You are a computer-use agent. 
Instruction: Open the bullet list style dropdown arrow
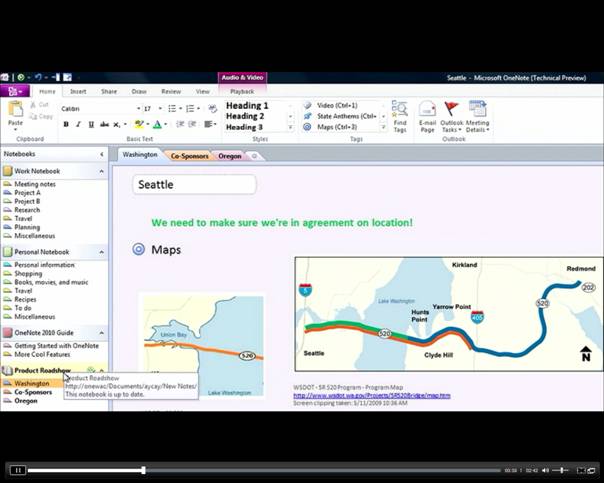click(180, 109)
